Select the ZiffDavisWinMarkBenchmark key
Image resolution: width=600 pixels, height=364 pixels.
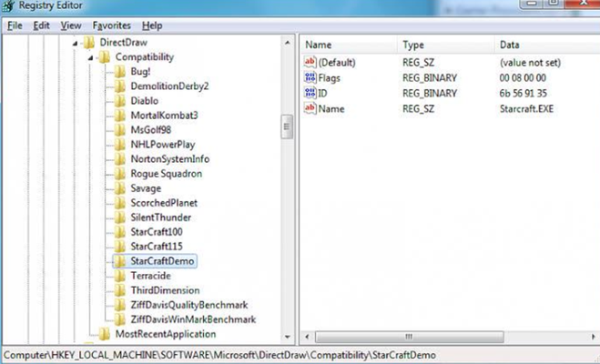click(193, 319)
